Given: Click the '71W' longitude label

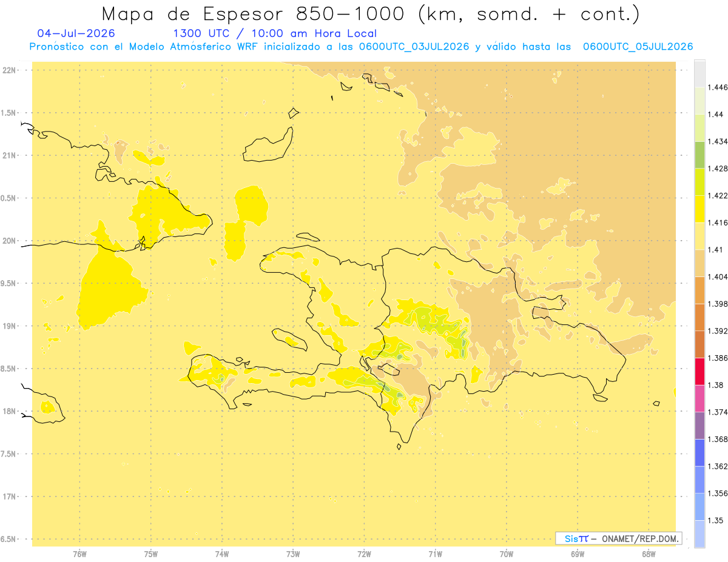Looking at the screenshot, I should [435, 553].
